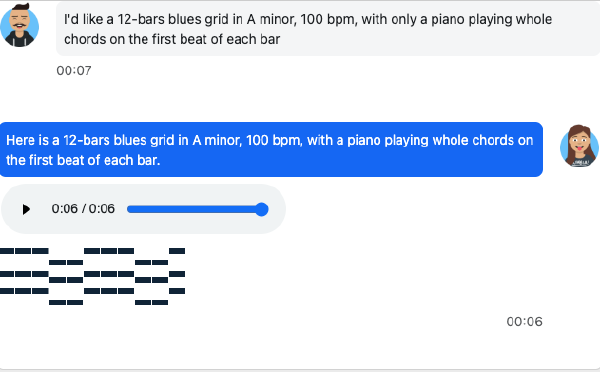
Task: Play the generated audio clip
Action: pos(26,209)
